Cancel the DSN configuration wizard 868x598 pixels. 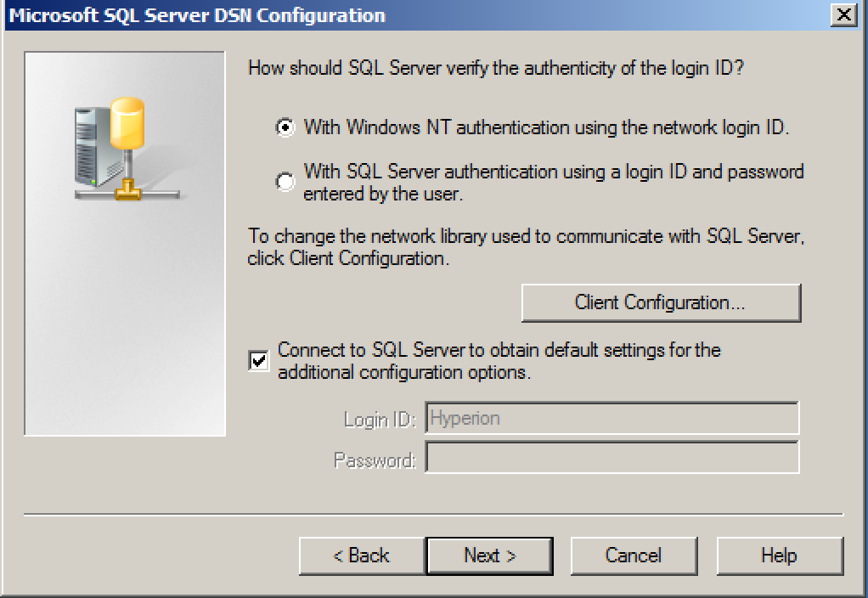coord(634,556)
